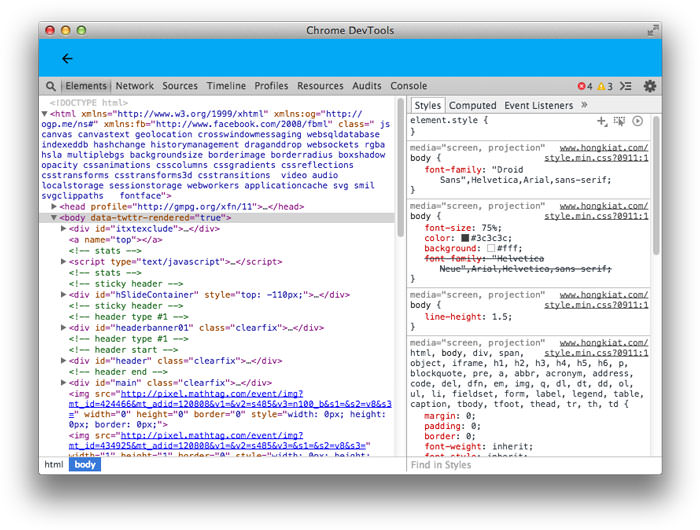The image size is (700, 530).
Task: Click the fullscreen window icon in the title bar
Action: [x=653, y=30]
